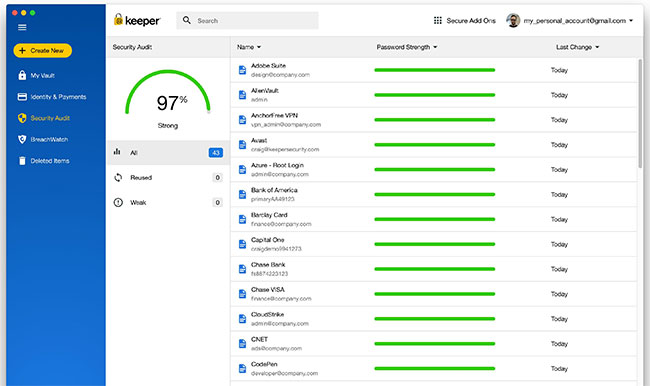Image resolution: width=650 pixels, height=386 pixels.
Task: Click the Capital One document icon
Action: [x=243, y=244]
